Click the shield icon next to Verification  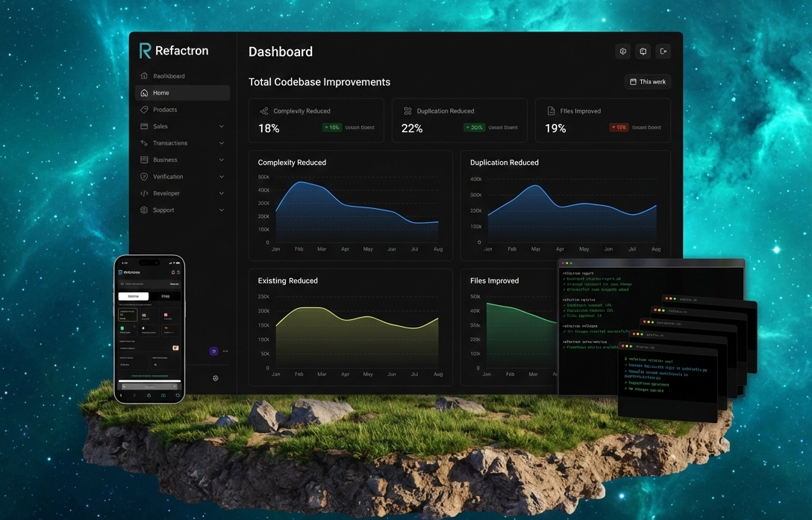[x=144, y=177]
